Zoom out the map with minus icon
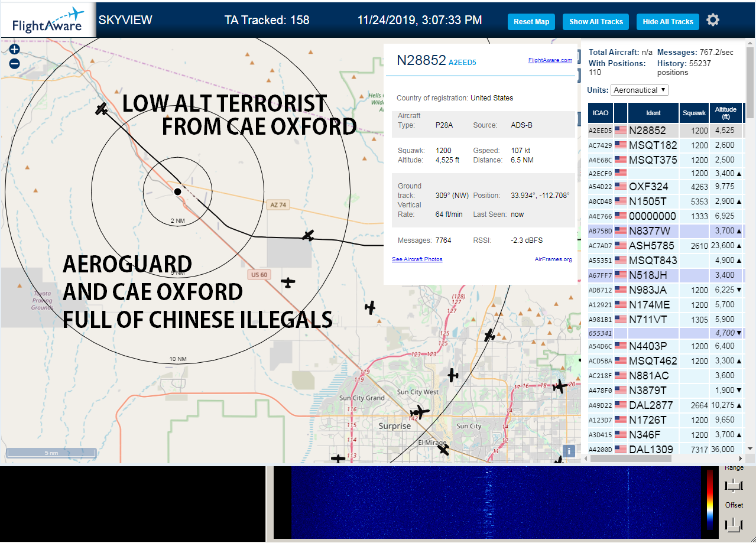The image size is (756, 543). [x=15, y=64]
